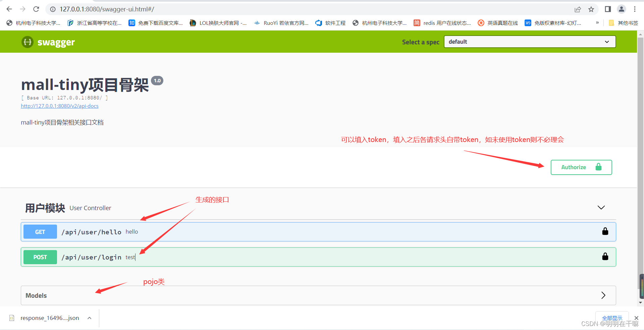Click the POST method badge
This screenshot has width=644, height=330.
click(40, 257)
